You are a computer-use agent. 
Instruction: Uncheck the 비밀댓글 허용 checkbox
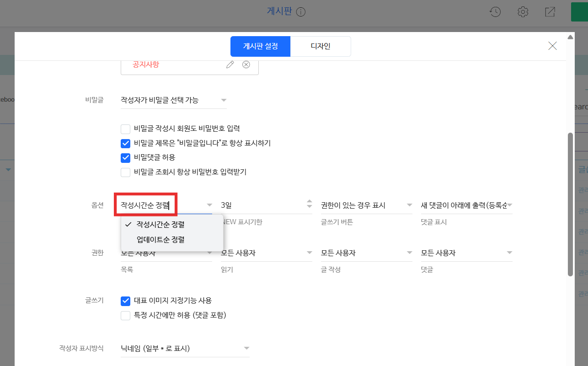pos(126,158)
